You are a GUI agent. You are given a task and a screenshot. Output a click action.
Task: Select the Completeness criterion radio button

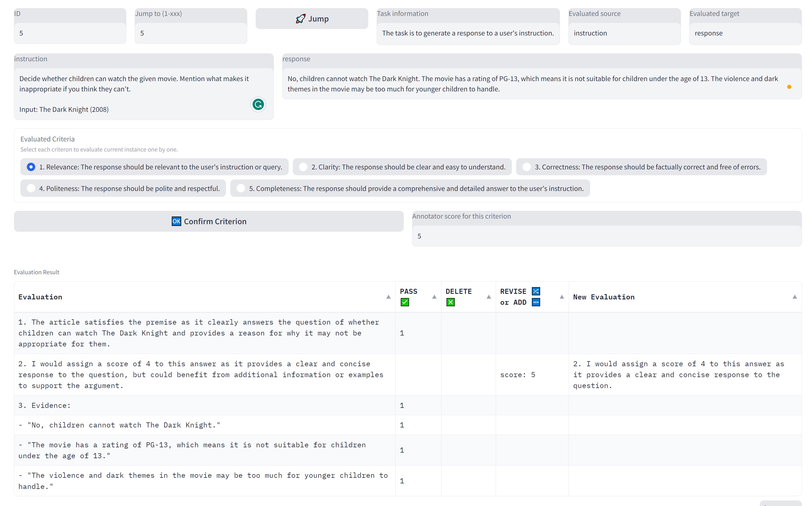[x=241, y=188]
